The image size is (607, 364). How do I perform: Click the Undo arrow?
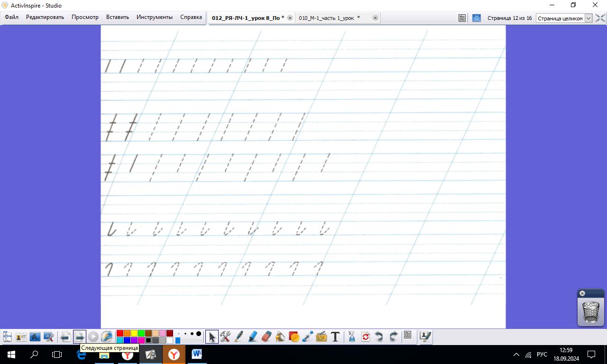tap(379, 337)
